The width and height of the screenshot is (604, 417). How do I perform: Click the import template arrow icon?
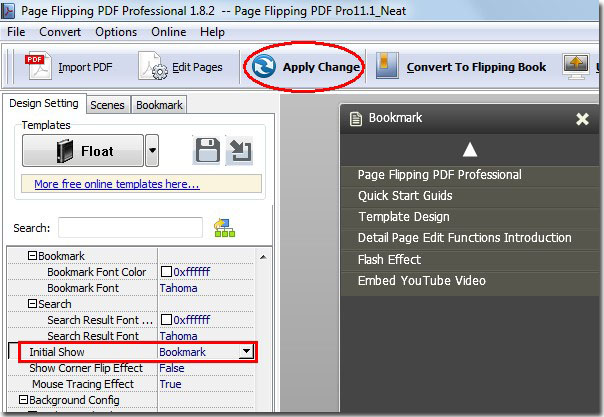[x=240, y=151]
